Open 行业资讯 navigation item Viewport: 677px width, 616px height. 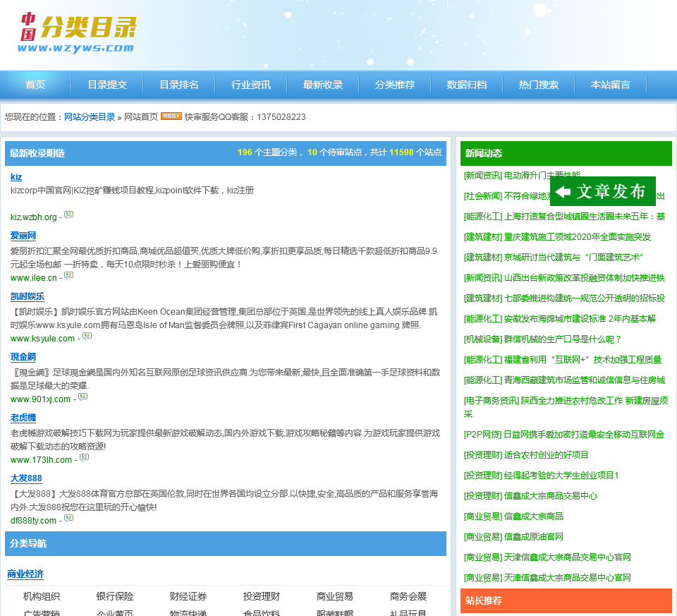251,85
